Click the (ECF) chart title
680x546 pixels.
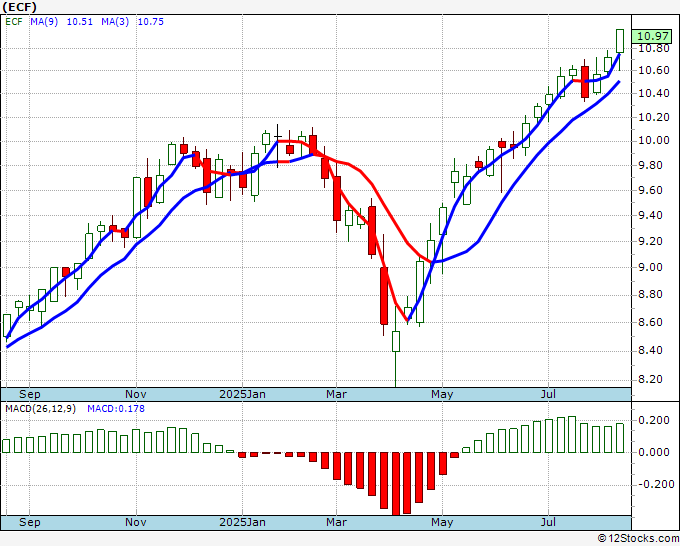tap(20, 7)
